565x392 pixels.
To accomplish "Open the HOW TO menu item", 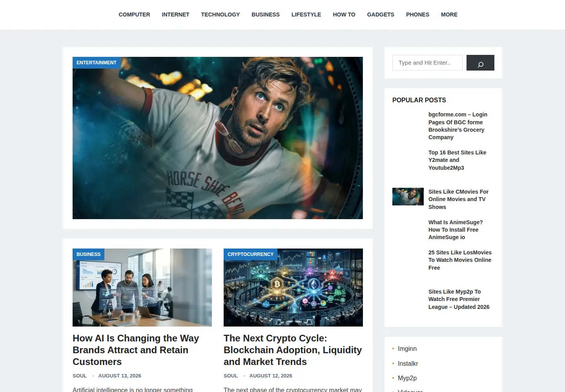I will pyautogui.click(x=344, y=15).
